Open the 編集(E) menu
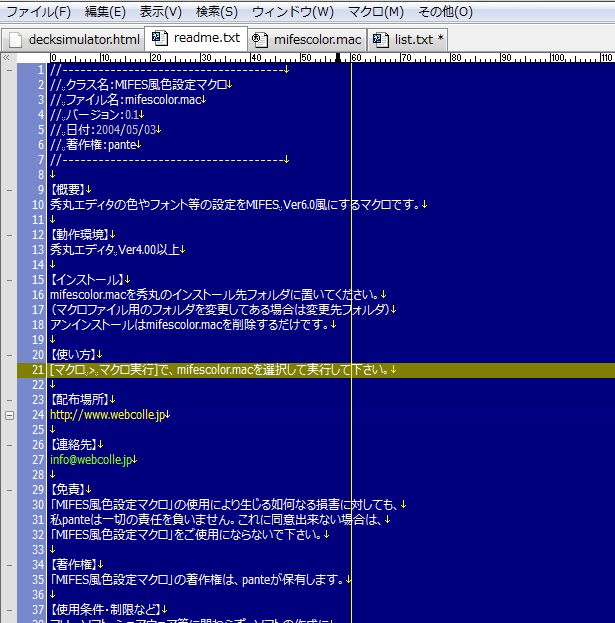The width and height of the screenshot is (615, 623). pos(105,12)
